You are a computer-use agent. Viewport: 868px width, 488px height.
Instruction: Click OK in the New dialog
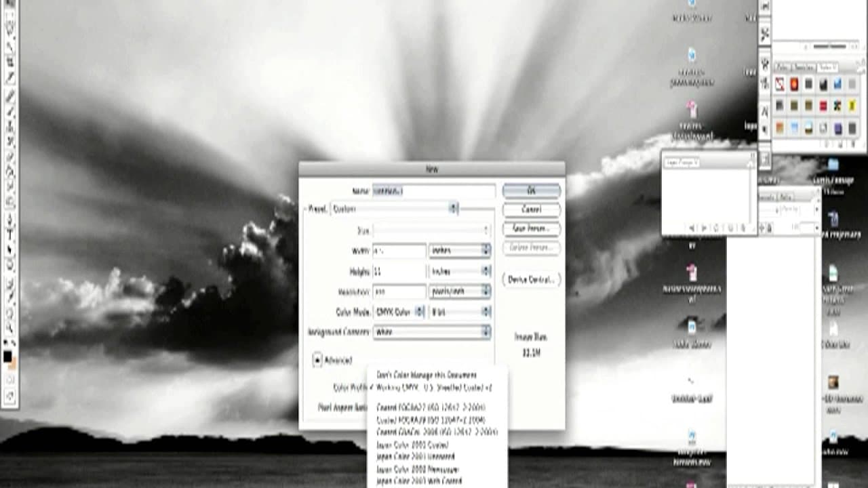click(x=532, y=190)
